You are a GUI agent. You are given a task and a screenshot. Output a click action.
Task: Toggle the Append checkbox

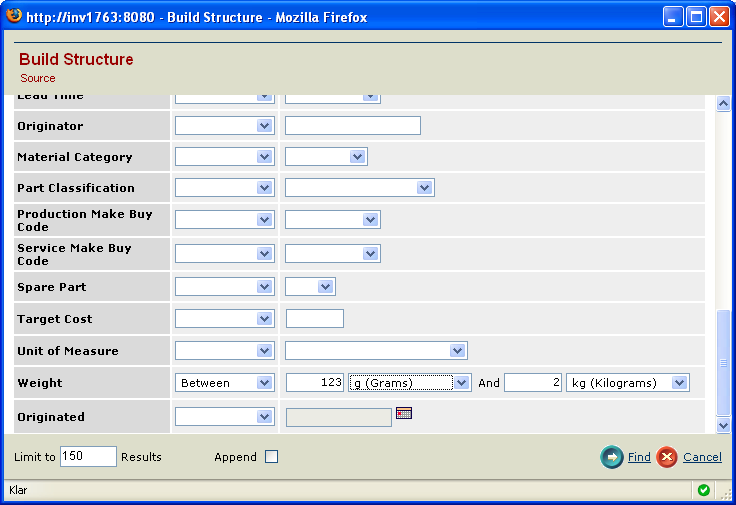click(271, 457)
